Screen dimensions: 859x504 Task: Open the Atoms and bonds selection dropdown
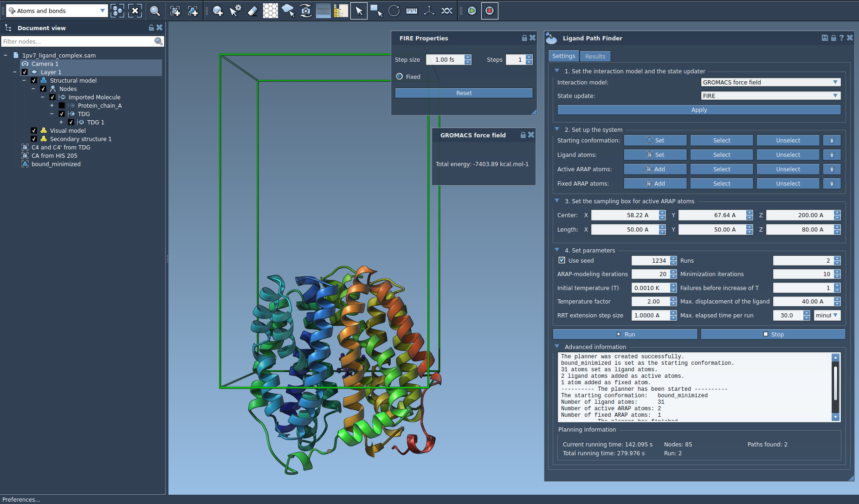[57, 11]
